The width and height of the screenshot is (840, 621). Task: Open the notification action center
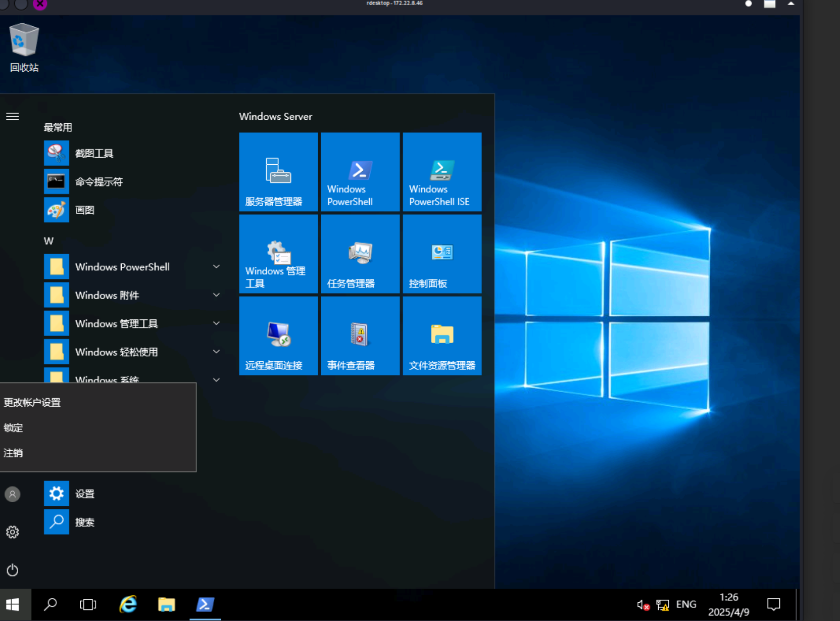tap(773, 604)
